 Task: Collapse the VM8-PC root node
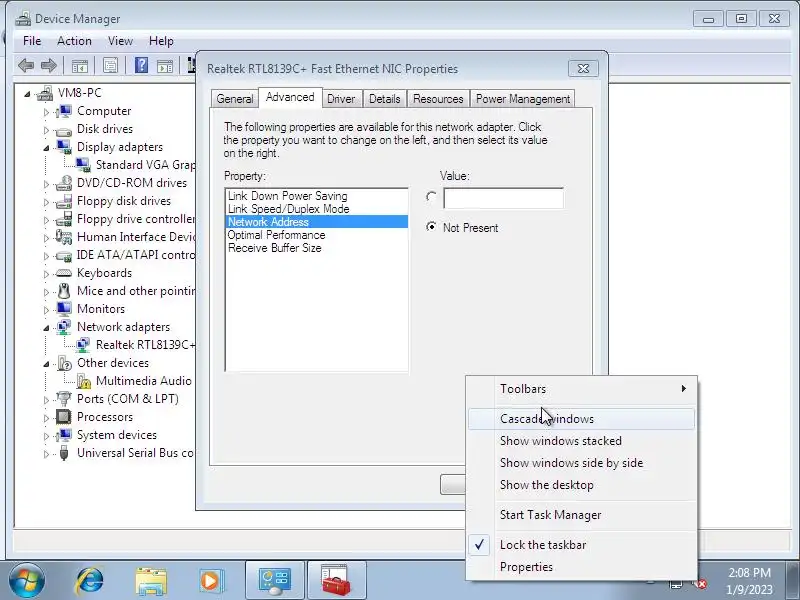(x=27, y=94)
